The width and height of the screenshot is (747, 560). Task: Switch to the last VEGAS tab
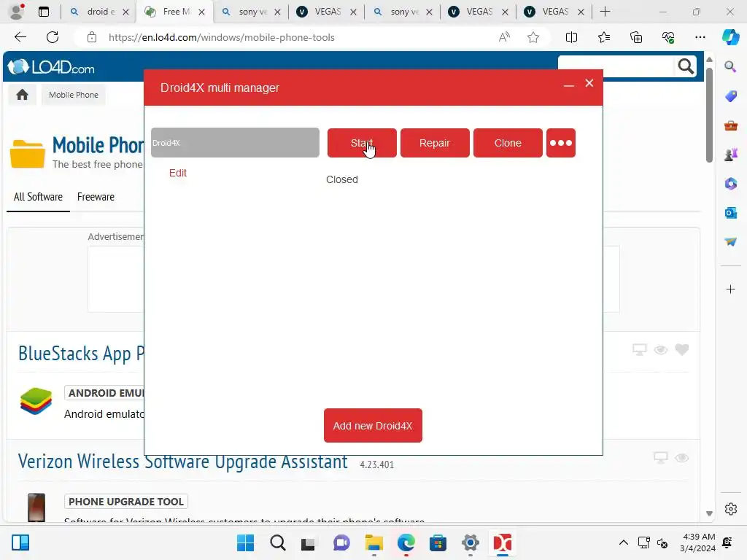(x=554, y=12)
